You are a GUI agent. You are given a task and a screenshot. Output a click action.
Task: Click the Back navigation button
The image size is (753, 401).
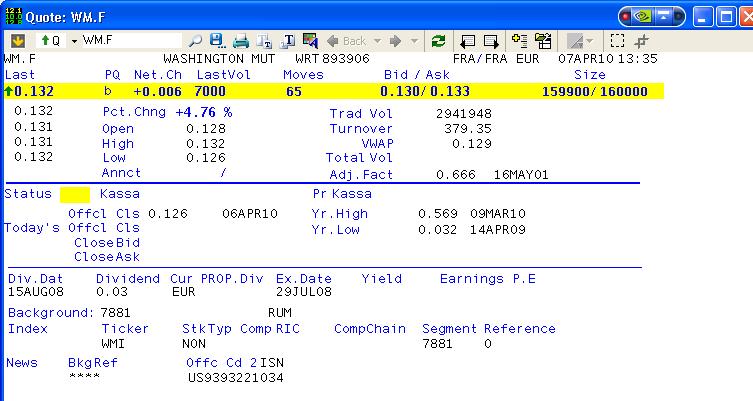346,41
